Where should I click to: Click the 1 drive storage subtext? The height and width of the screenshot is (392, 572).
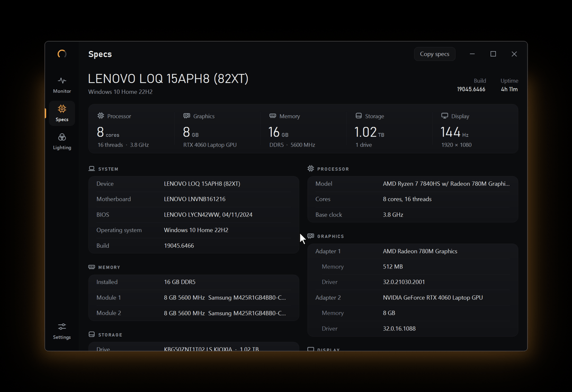click(x=364, y=145)
